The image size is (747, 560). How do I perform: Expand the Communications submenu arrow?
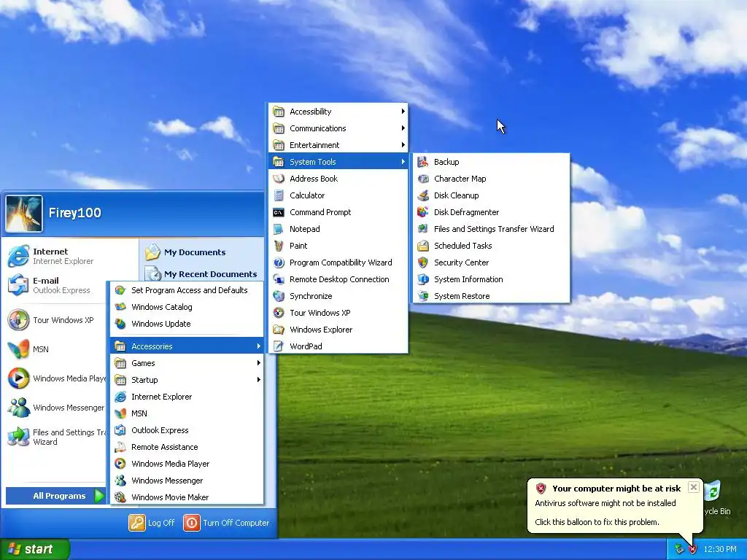coord(403,128)
